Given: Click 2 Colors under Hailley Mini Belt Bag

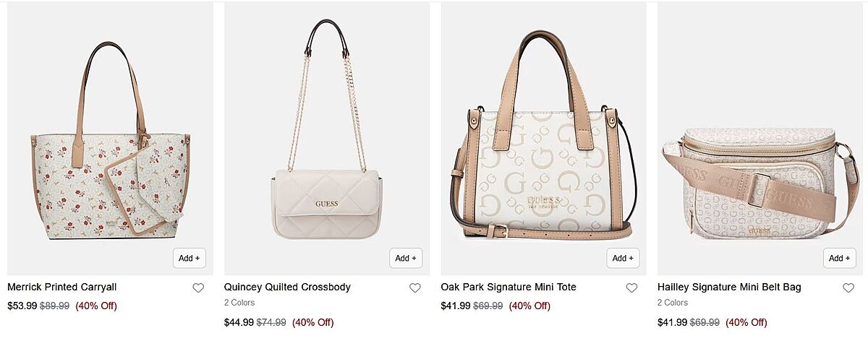Looking at the screenshot, I should 673,303.
